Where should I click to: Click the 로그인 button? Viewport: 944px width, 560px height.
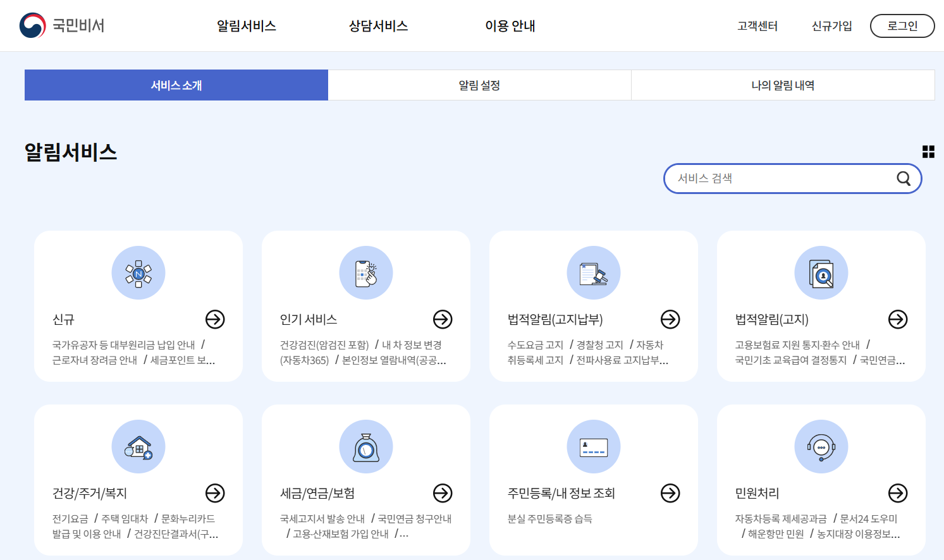click(x=902, y=26)
